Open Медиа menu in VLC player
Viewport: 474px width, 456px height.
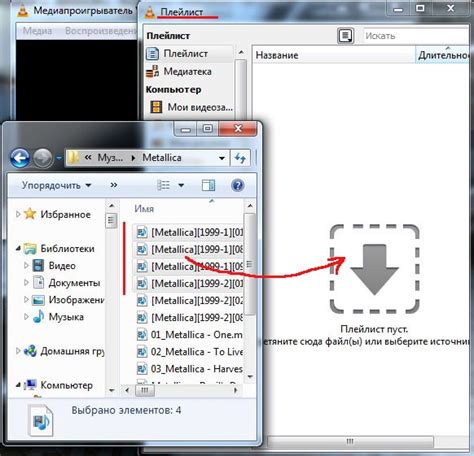[37, 31]
